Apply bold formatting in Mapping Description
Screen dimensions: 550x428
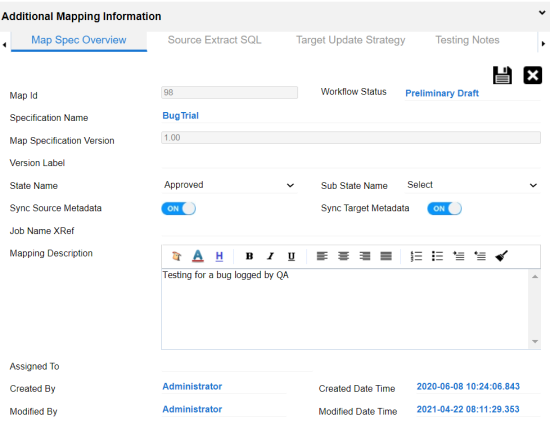249,256
